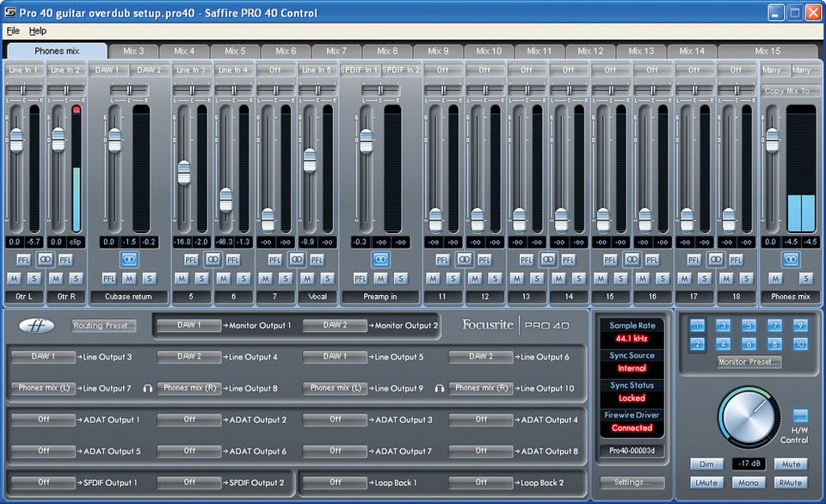Select monitor output button 4
This screenshot has width=826, height=504.
pyautogui.click(x=723, y=344)
